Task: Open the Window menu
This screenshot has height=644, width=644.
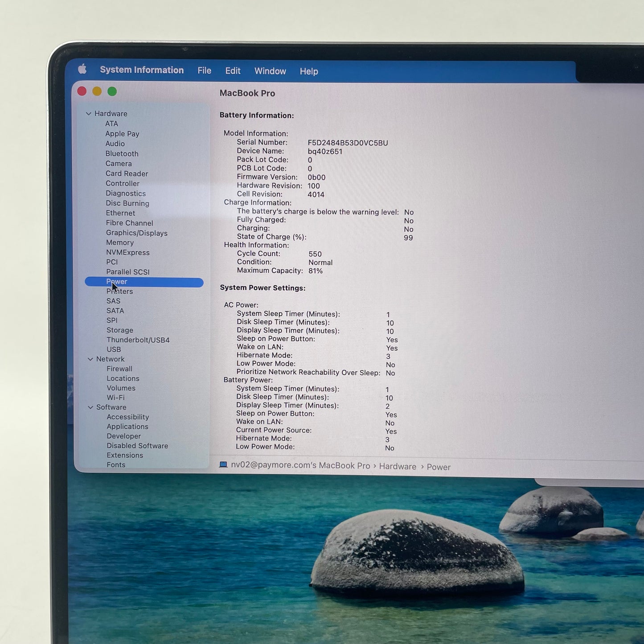Action: click(270, 71)
